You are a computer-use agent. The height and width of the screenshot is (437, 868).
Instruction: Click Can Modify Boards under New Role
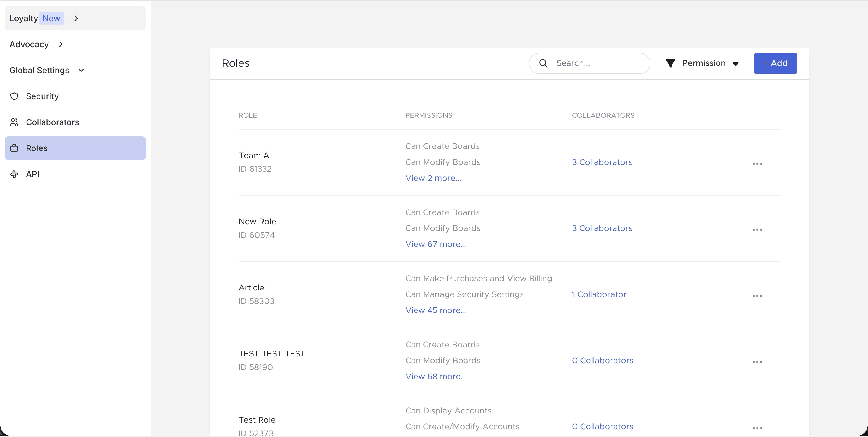coord(443,228)
